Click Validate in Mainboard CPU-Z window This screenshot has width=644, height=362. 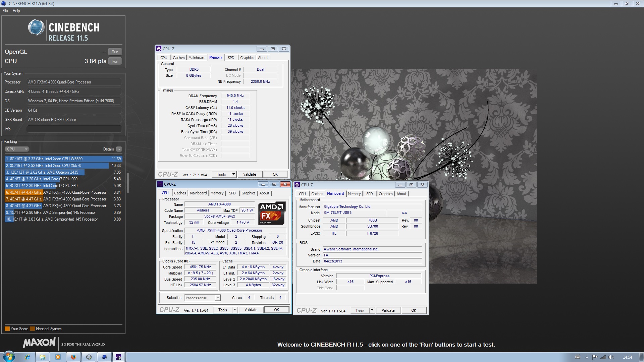(388, 311)
